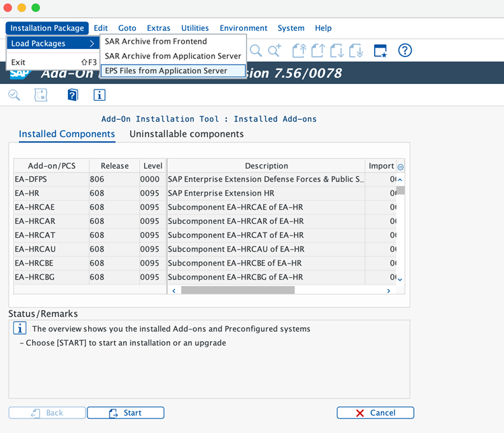The height and width of the screenshot is (433, 504).
Task: Open the System menu
Action: pyautogui.click(x=291, y=28)
